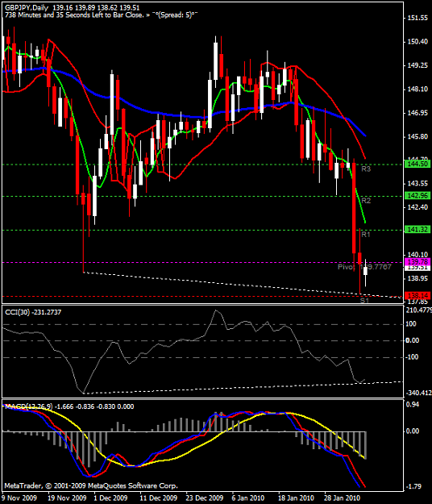Click the R1 resistance label
Image resolution: width=432 pixels, height=504 pixels.
pos(366,235)
